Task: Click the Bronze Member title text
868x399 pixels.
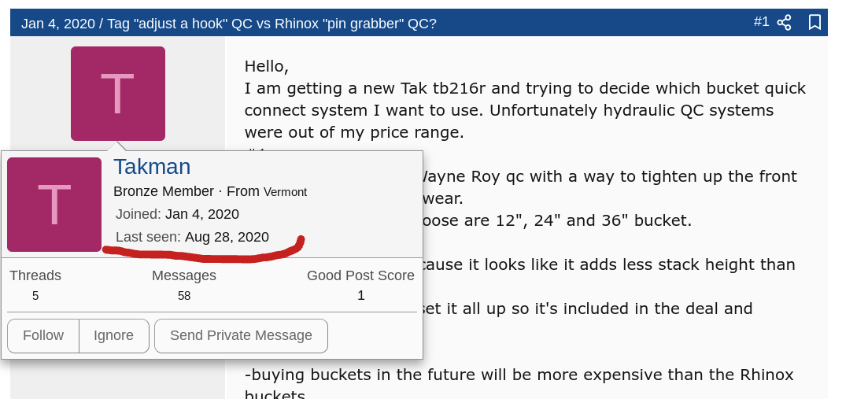Action: coord(163,191)
